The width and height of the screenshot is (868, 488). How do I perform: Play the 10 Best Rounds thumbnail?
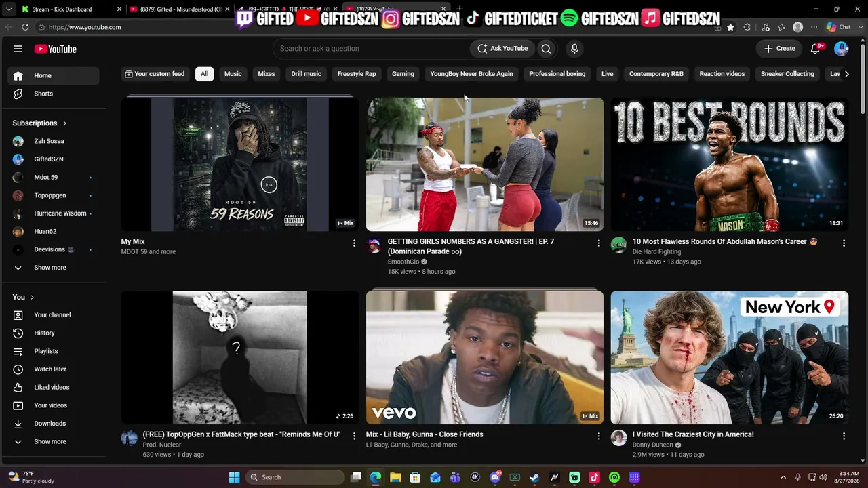pos(729,165)
